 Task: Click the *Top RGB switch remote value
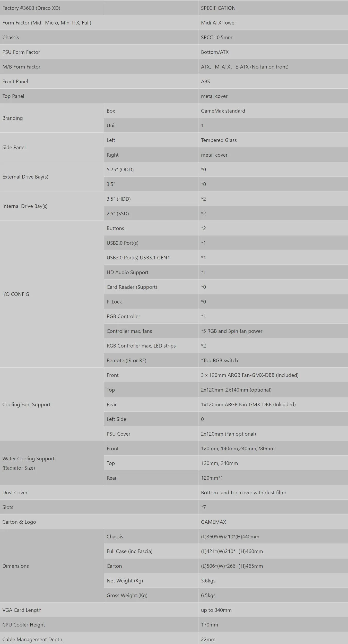click(219, 360)
